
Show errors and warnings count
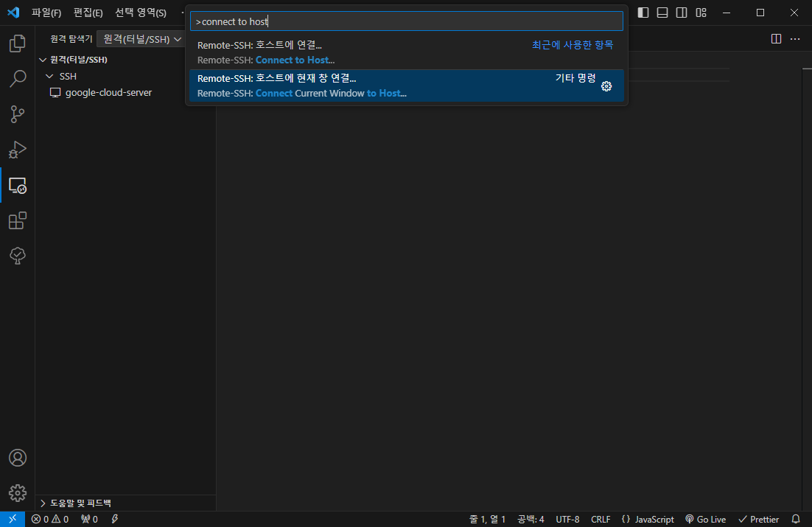tap(49, 519)
